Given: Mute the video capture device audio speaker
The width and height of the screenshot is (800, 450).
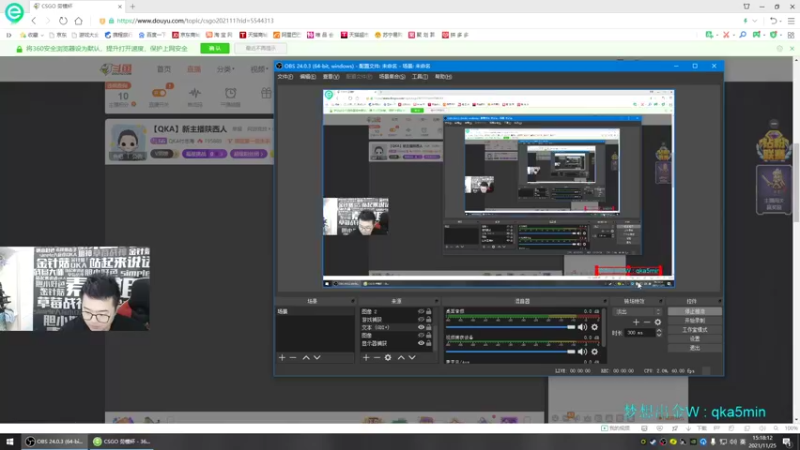Looking at the screenshot, I should [583, 352].
